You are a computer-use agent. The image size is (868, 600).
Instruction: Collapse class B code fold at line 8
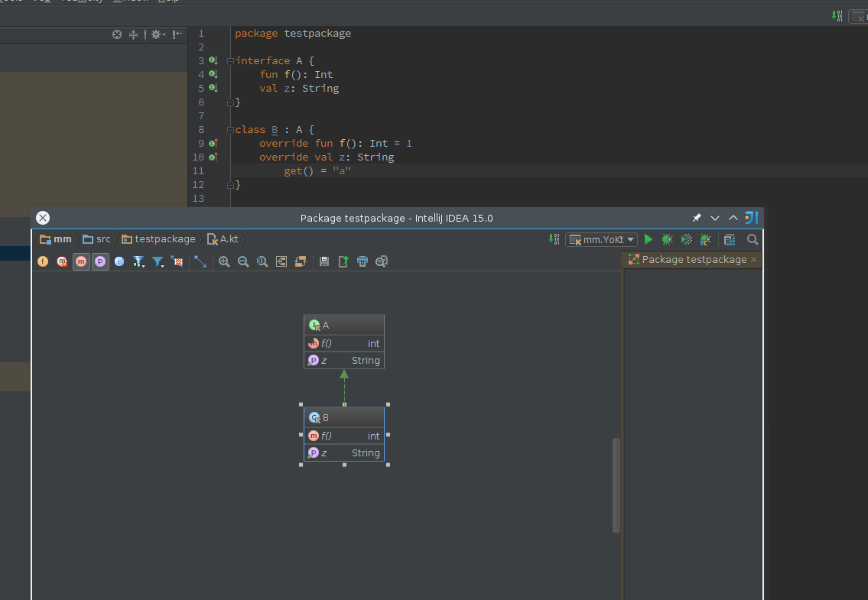coord(230,130)
